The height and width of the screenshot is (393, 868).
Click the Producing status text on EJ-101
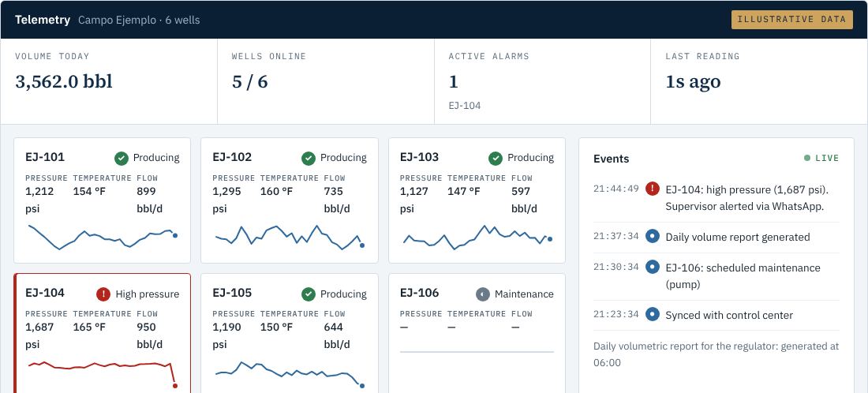pyautogui.click(x=156, y=158)
